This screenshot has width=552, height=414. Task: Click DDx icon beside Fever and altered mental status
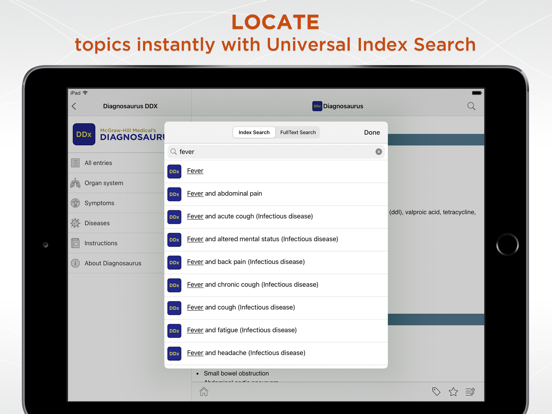click(174, 240)
